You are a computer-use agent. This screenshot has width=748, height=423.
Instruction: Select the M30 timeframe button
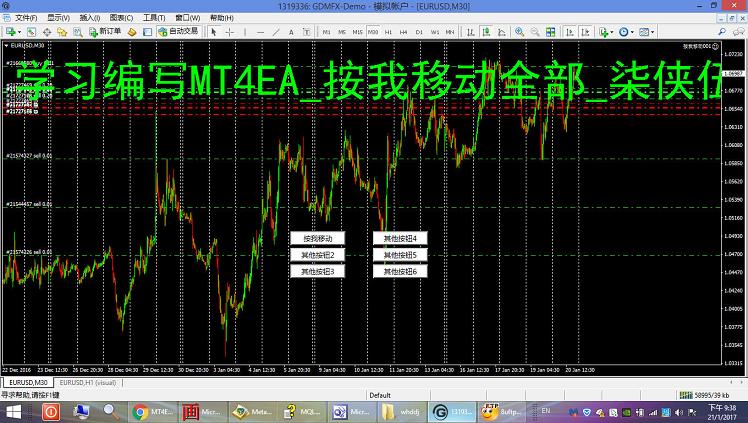point(373,32)
